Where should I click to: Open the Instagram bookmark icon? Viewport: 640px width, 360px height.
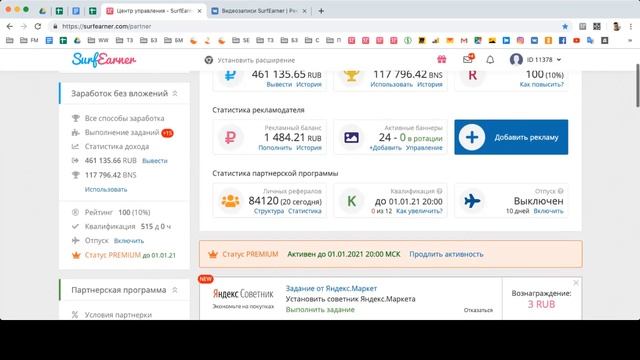(x=520, y=40)
